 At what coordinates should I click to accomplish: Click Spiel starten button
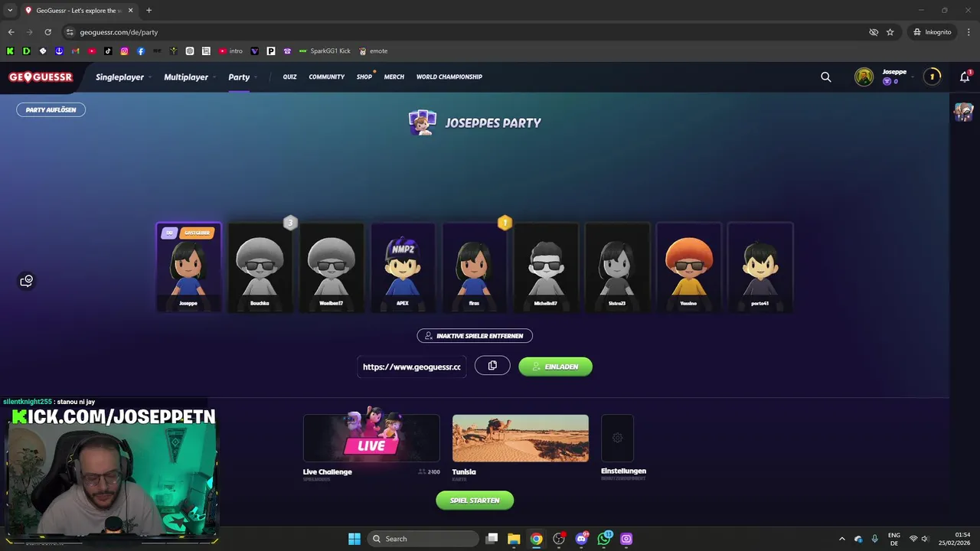pos(475,500)
